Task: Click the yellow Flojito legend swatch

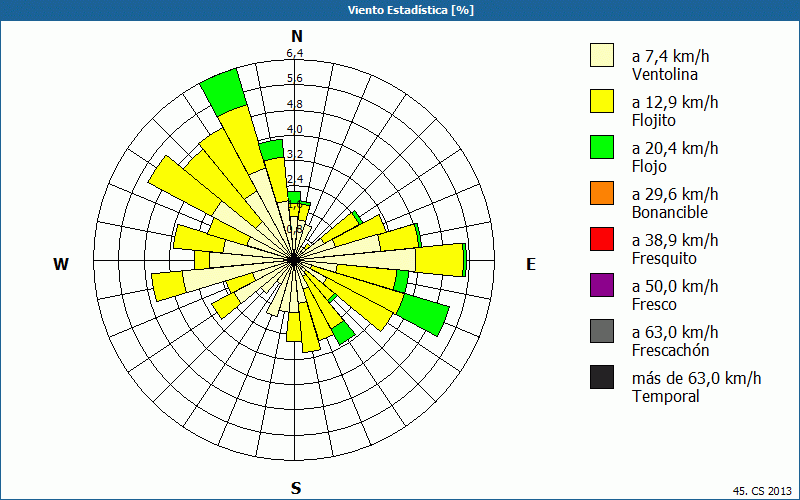Action: [602, 101]
